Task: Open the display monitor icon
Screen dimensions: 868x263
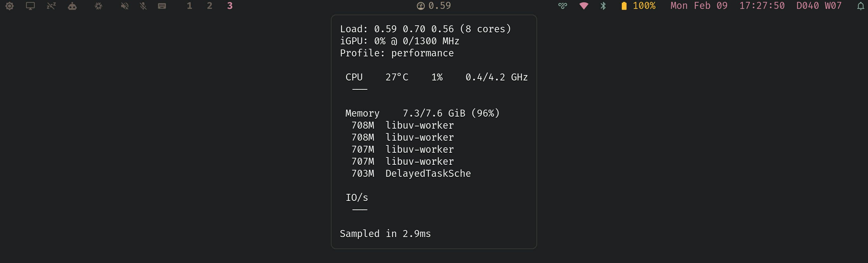Action: pos(30,6)
